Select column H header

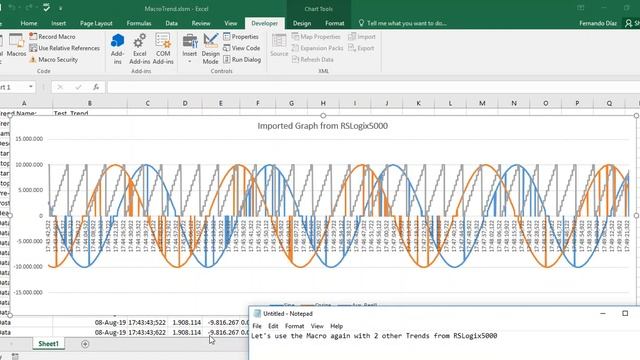323,103
